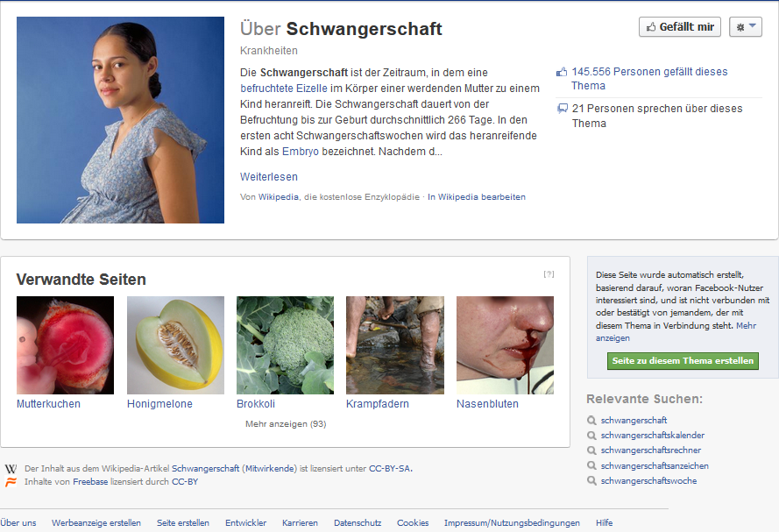Click the Seite zu diesem Thema erstellen button
Viewport: 779px width, 532px height.
coord(683,360)
